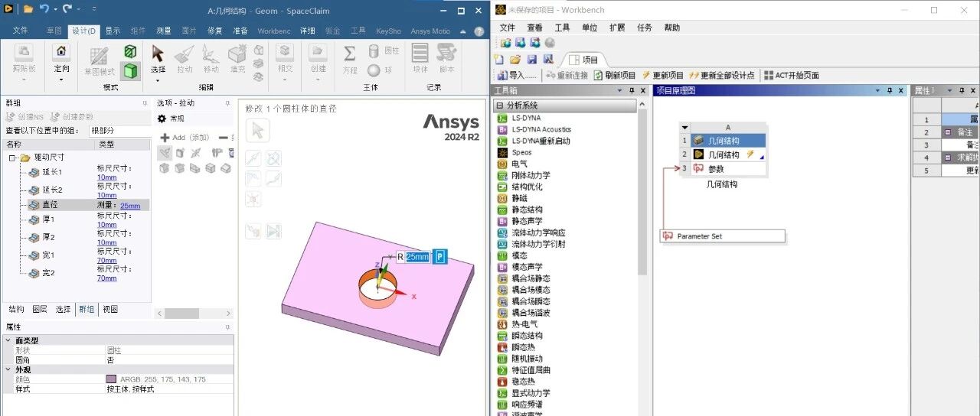Image resolution: width=980 pixels, height=416 pixels.
Task: Click the save project disk icon in Workbench
Action: [x=531, y=59]
